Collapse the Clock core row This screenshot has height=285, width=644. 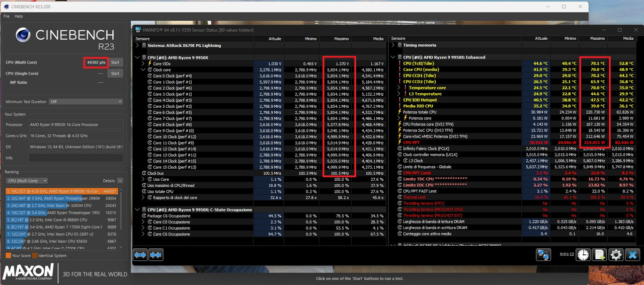click(143, 69)
